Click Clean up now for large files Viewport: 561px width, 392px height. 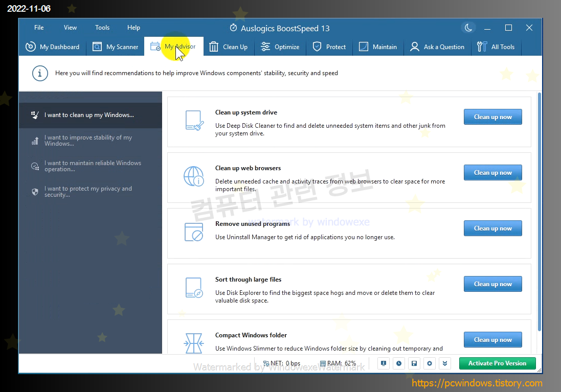(x=492, y=284)
